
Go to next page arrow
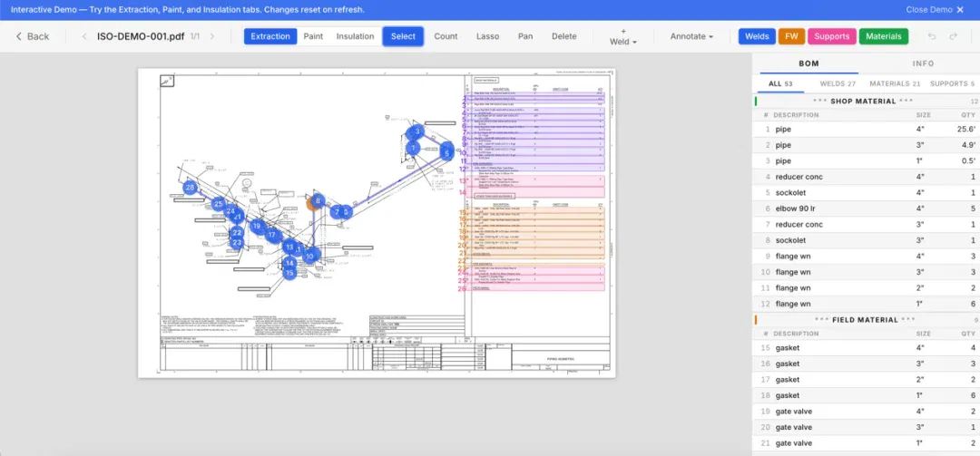click(x=211, y=36)
